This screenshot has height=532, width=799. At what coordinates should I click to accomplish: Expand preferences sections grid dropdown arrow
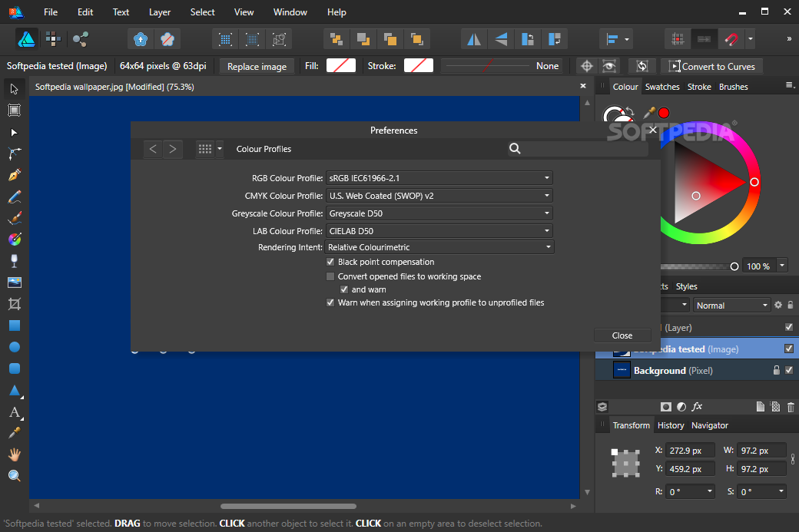220,149
